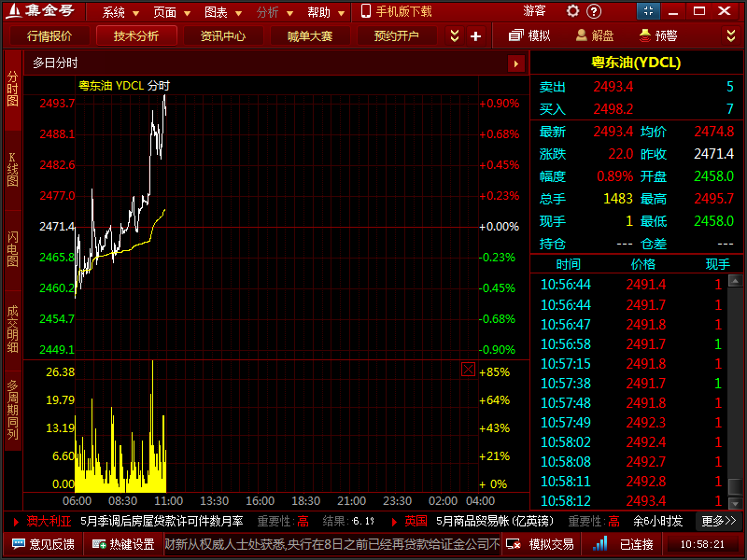Select the 分时图 side tab
Screen dimensions: 747x560
pos(13,90)
